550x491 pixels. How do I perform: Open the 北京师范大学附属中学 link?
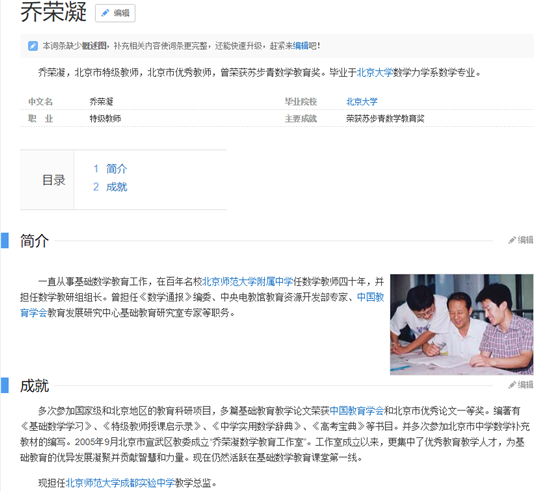(248, 282)
